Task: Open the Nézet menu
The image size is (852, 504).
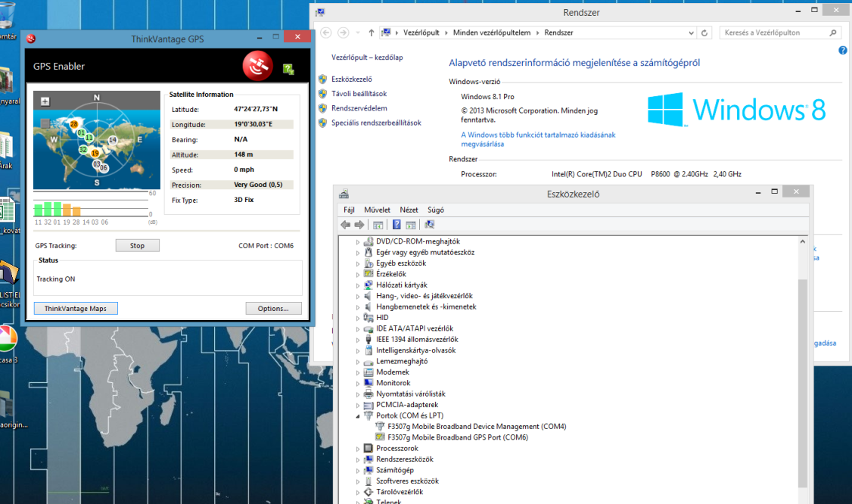Action: pyautogui.click(x=409, y=210)
